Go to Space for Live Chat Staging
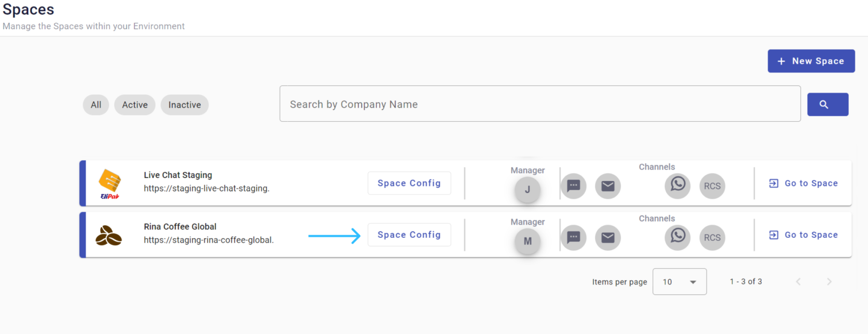 pyautogui.click(x=804, y=183)
